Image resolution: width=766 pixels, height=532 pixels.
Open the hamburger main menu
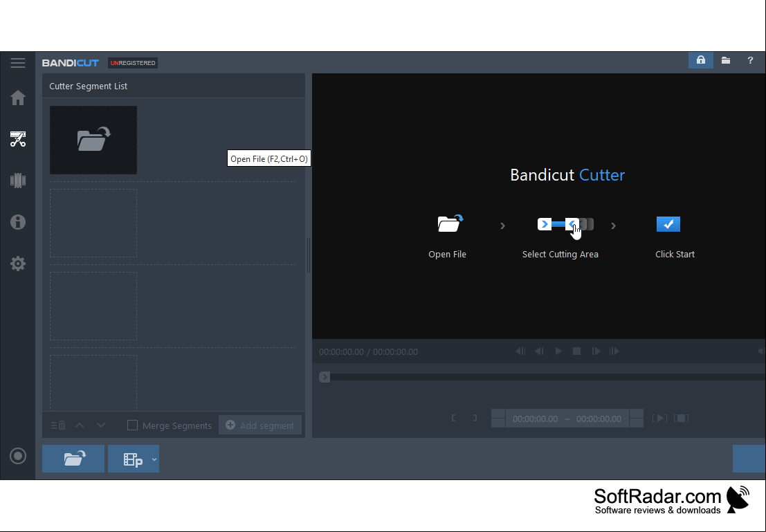pyautogui.click(x=17, y=62)
